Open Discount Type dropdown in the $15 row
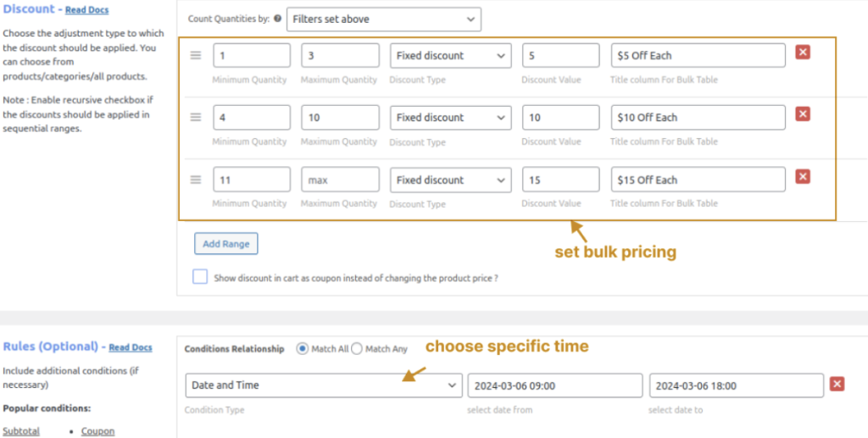The height and width of the screenshot is (438, 868). point(450,180)
